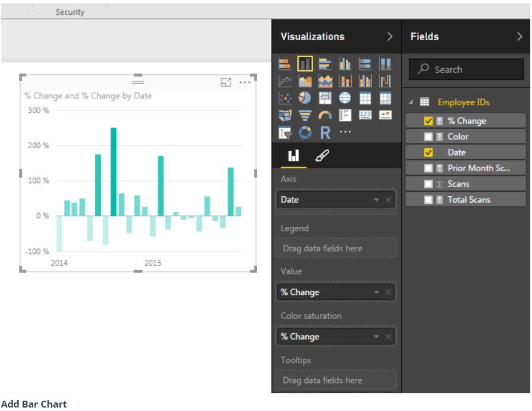Check the Color field checkbox
Image resolution: width=532 pixels, height=411 pixels.
pos(428,137)
